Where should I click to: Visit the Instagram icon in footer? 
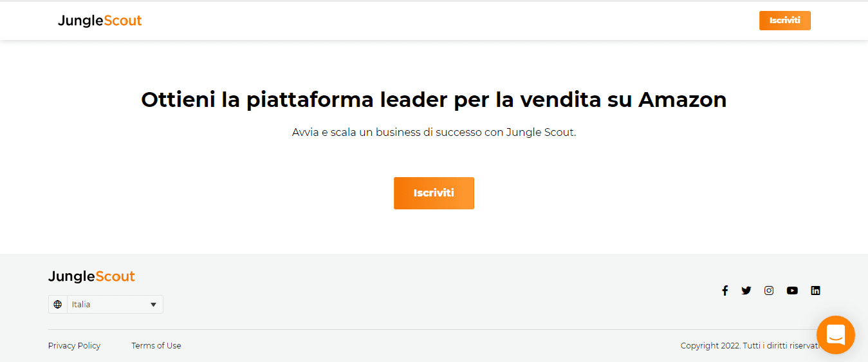point(769,291)
